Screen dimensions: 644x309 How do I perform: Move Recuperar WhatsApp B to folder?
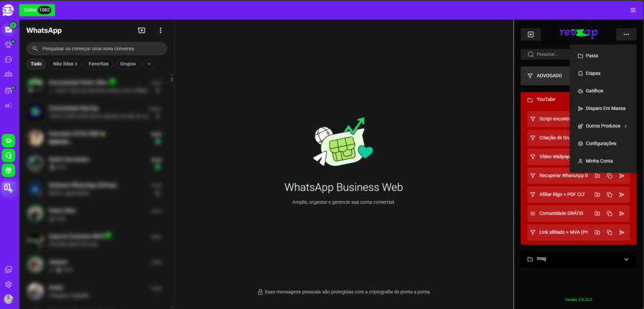click(x=597, y=176)
